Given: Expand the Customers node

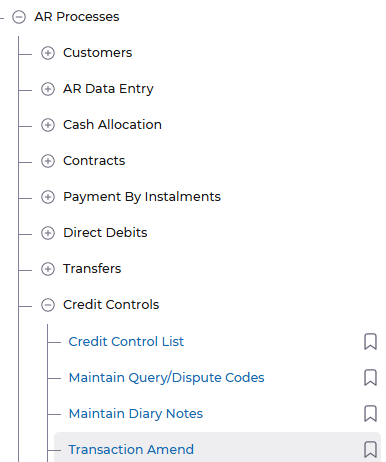Looking at the screenshot, I should tap(48, 53).
